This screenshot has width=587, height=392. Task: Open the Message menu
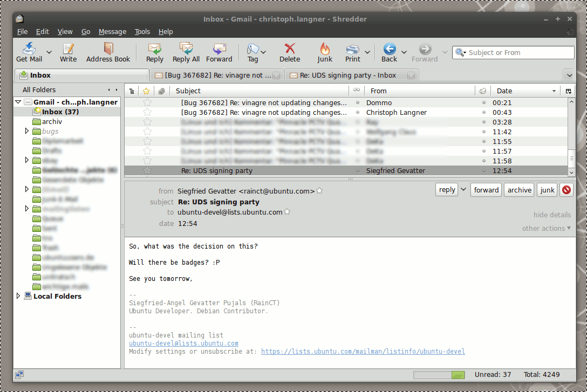click(112, 32)
